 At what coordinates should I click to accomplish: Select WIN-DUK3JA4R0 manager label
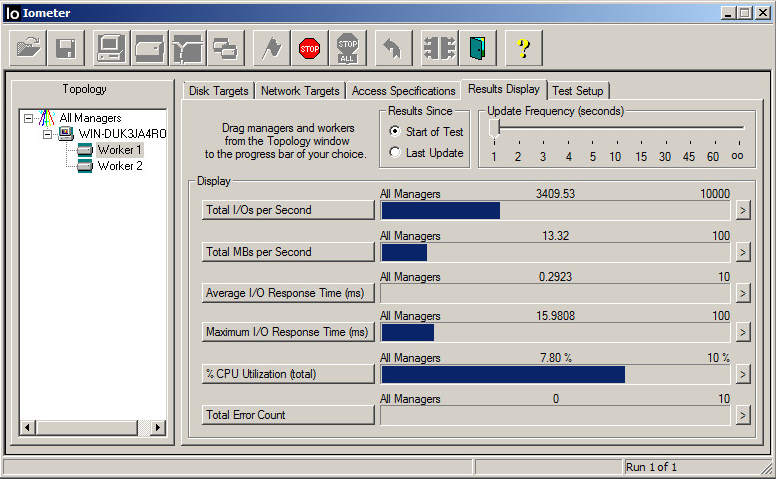pyautogui.click(x=122, y=134)
